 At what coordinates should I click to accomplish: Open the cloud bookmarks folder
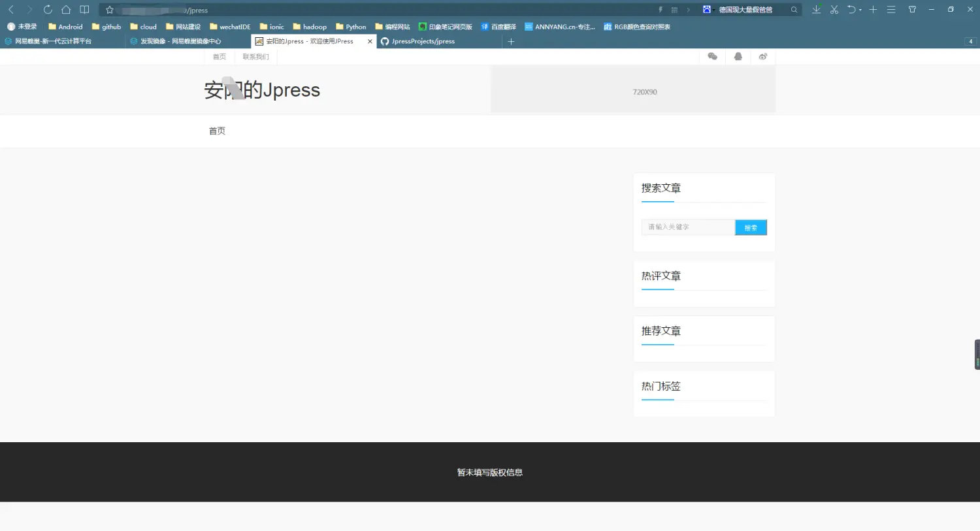coord(144,27)
